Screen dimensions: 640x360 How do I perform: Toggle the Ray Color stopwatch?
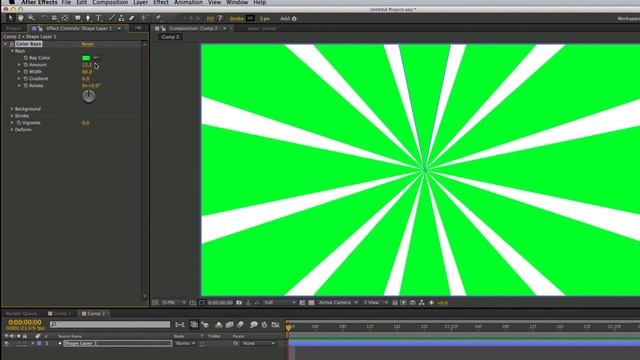[x=26, y=58]
